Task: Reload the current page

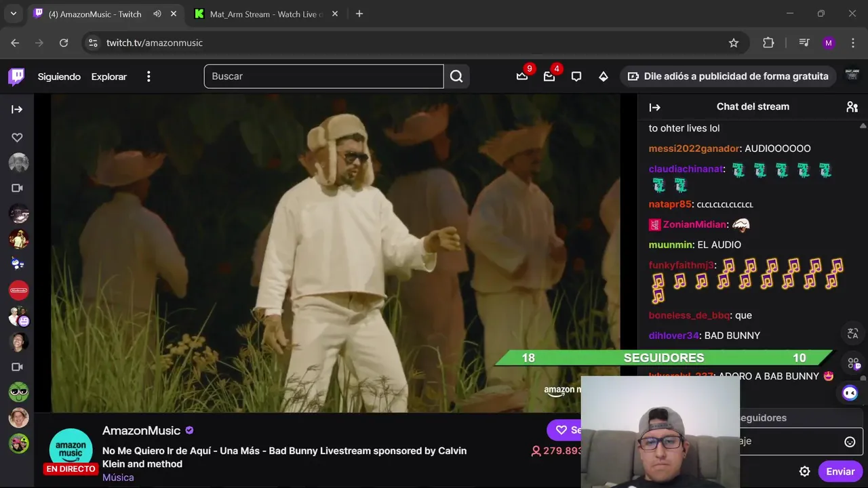Action: tap(64, 43)
